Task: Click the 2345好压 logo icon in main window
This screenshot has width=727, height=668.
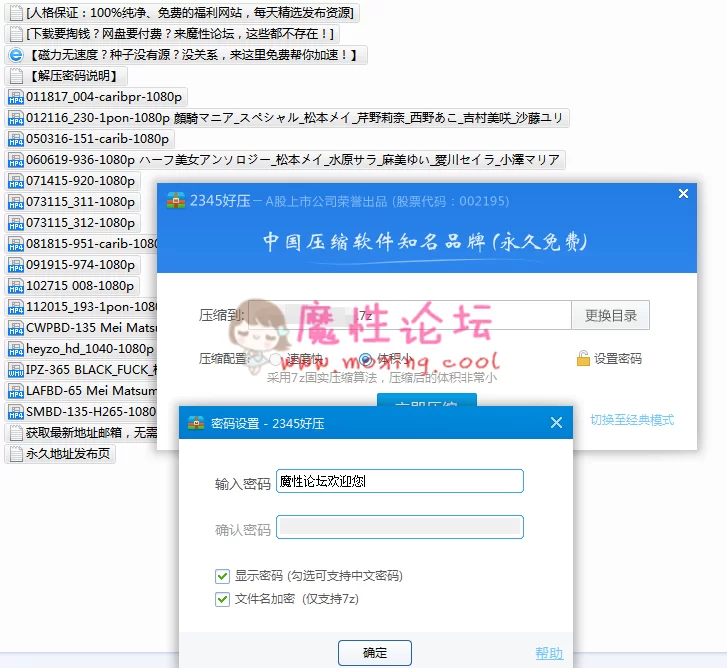Action: pos(176,201)
